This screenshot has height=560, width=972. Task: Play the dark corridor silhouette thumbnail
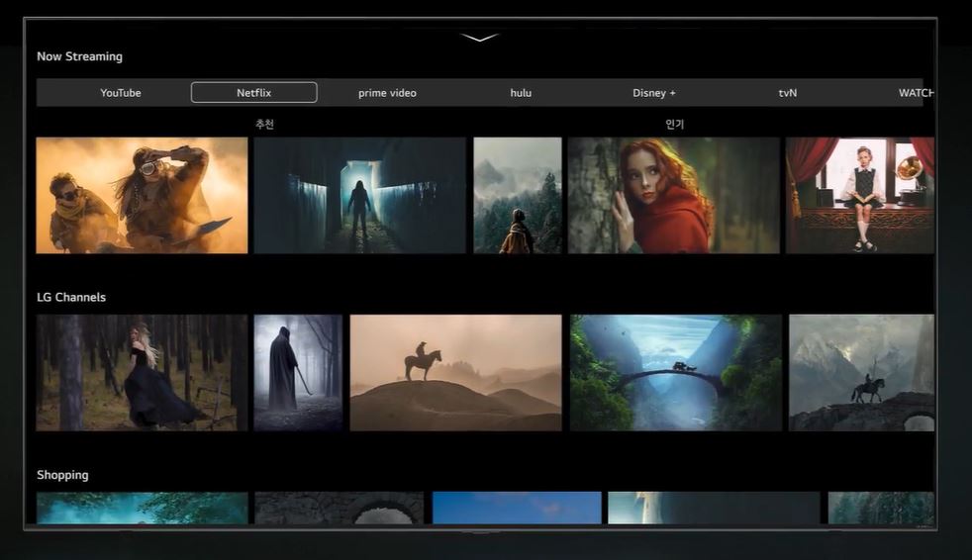tap(359, 196)
